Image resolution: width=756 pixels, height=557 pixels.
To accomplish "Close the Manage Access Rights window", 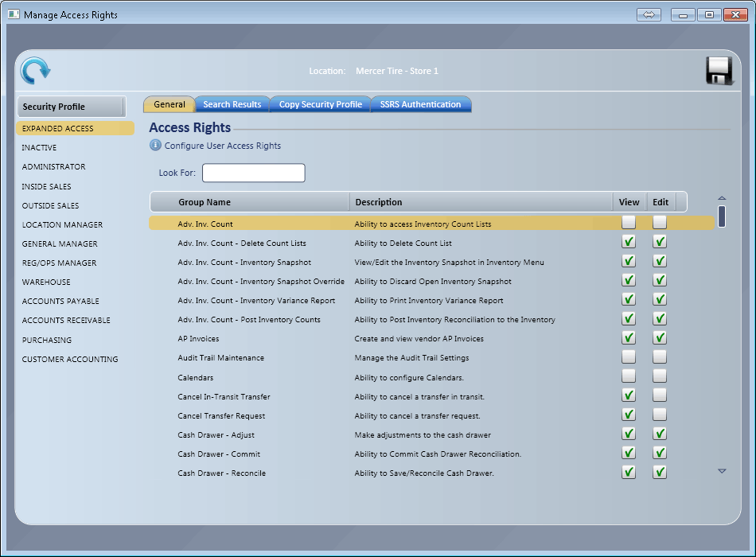I will pyautogui.click(x=736, y=15).
